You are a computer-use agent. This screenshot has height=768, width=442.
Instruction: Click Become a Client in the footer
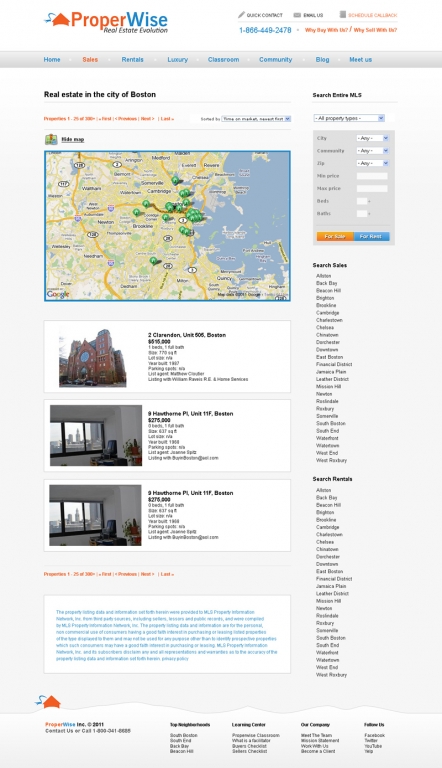(x=318, y=751)
